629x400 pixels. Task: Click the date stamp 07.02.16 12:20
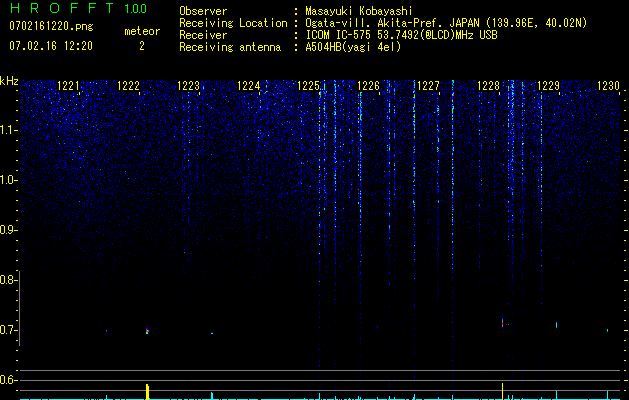pyautogui.click(x=51, y=46)
